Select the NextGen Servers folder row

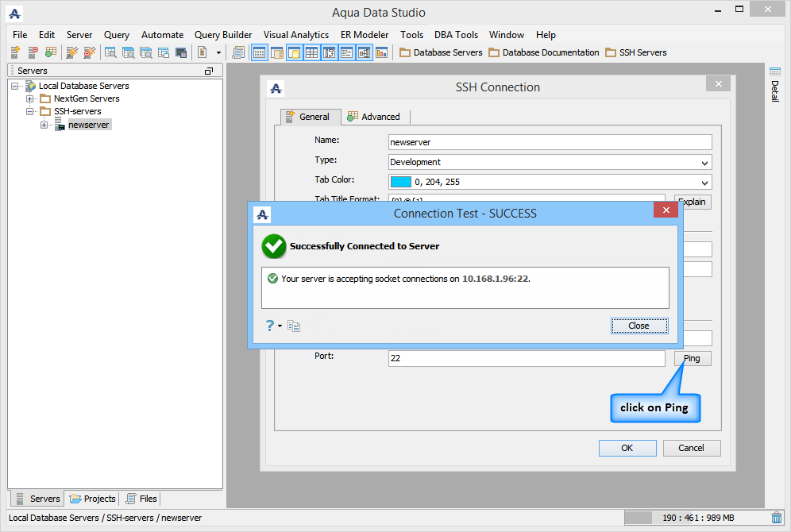(x=87, y=98)
